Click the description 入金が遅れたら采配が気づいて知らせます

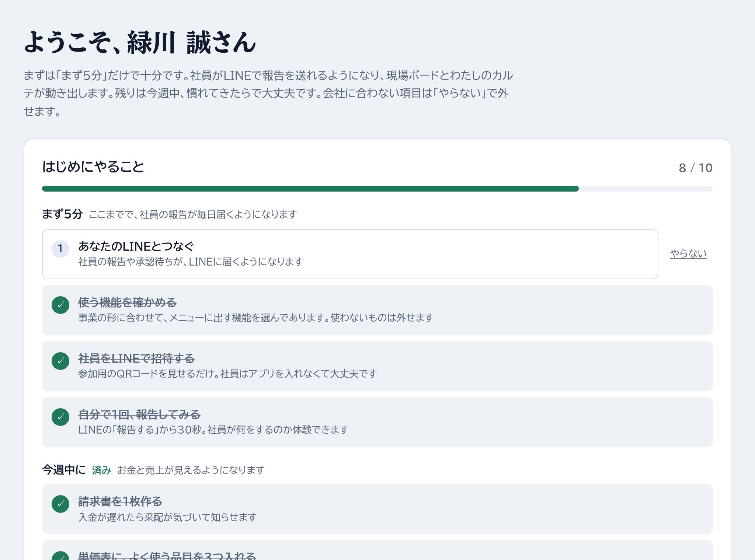167,517
